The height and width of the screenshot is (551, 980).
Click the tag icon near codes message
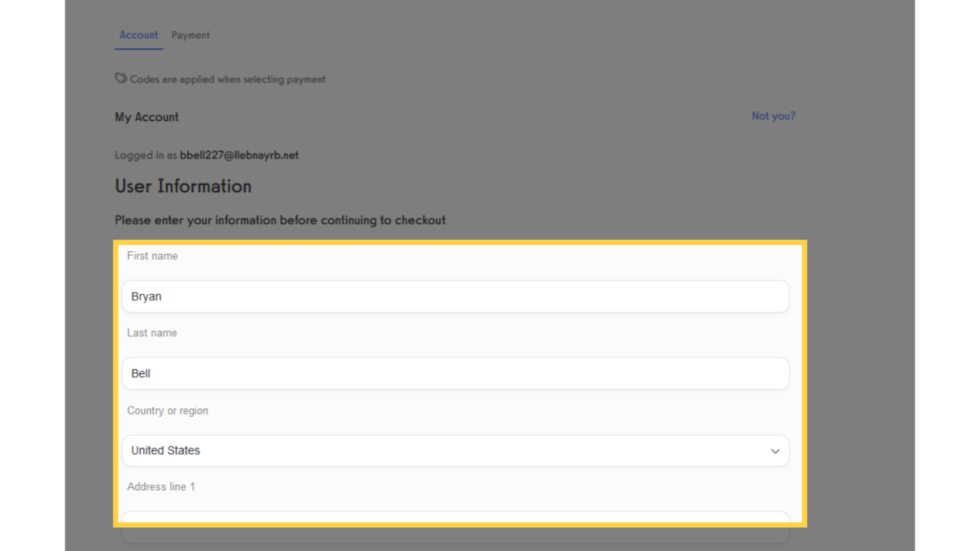click(121, 78)
